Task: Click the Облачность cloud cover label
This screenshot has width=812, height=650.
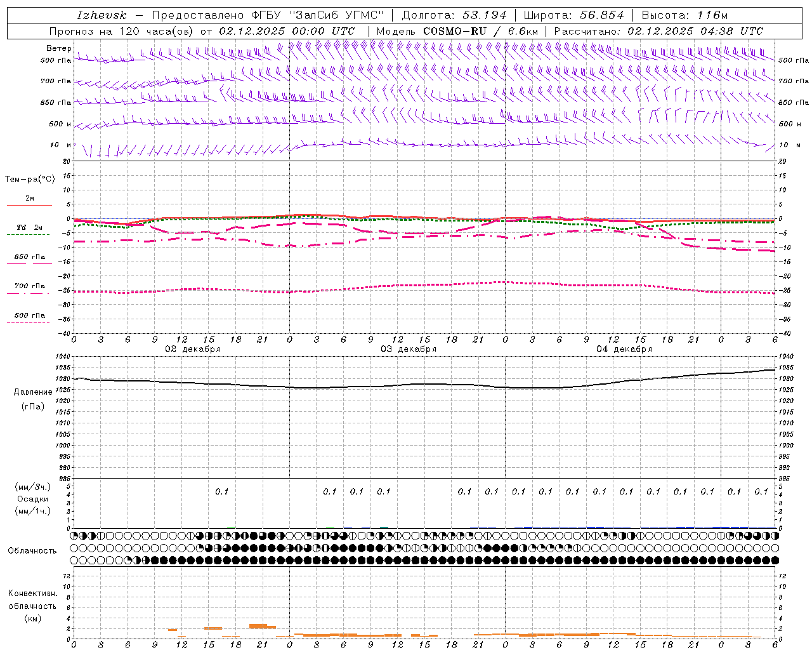Action: click(x=32, y=551)
